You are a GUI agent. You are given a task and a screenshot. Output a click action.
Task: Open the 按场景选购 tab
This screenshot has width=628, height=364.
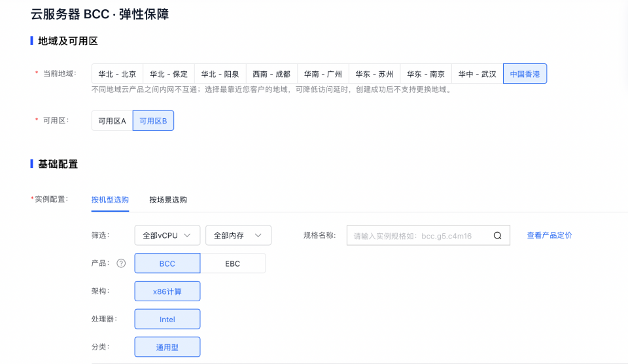click(168, 199)
